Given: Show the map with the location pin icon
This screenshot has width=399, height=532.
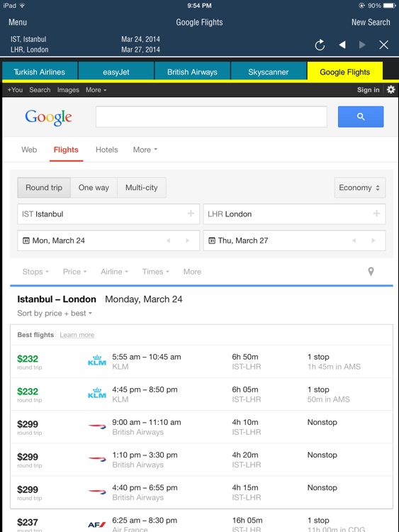Looking at the screenshot, I should tap(371, 272).
